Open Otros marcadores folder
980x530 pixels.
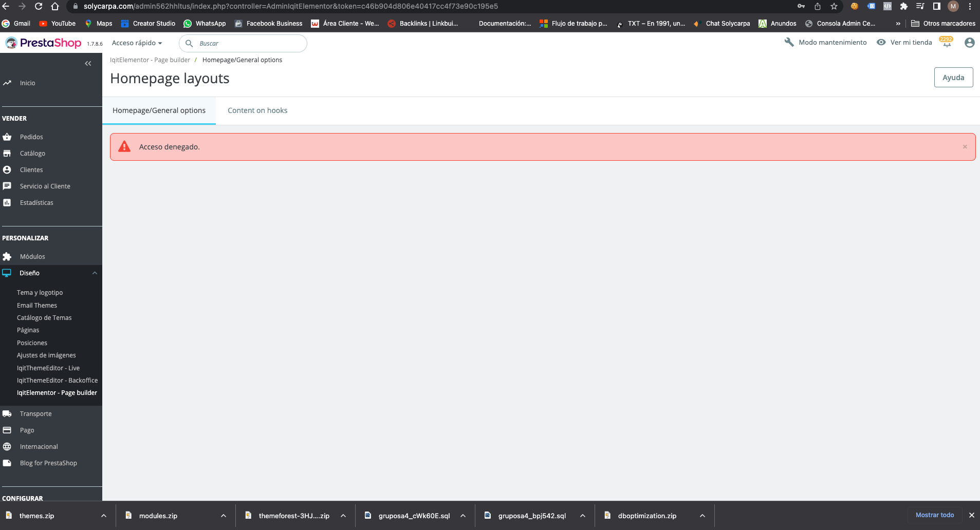pos(943,23)
